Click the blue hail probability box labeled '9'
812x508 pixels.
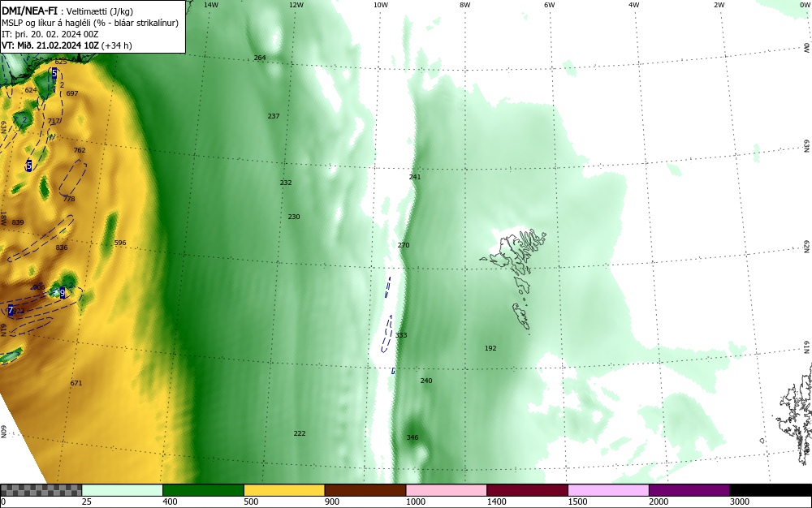point(63,293)
